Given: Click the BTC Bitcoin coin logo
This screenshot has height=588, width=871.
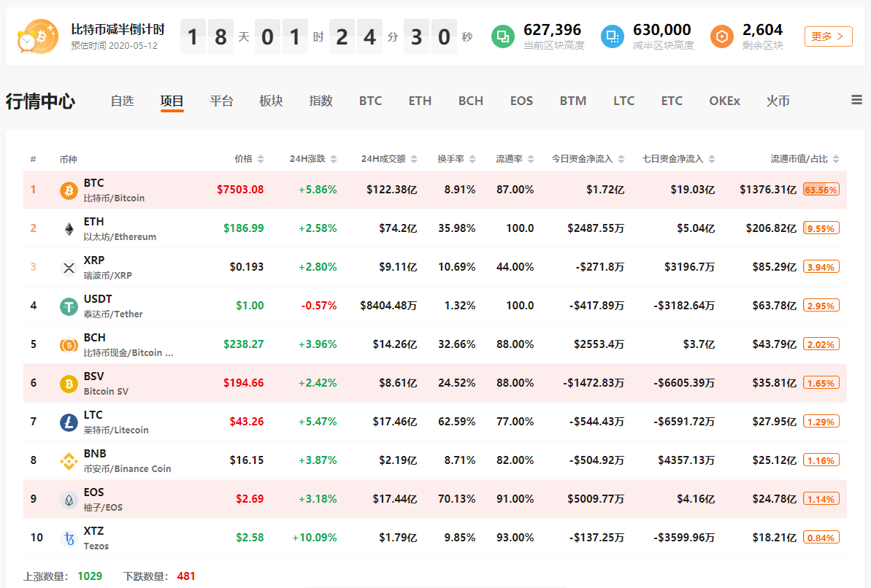Looking at the screenshot, I should [69, 190].
